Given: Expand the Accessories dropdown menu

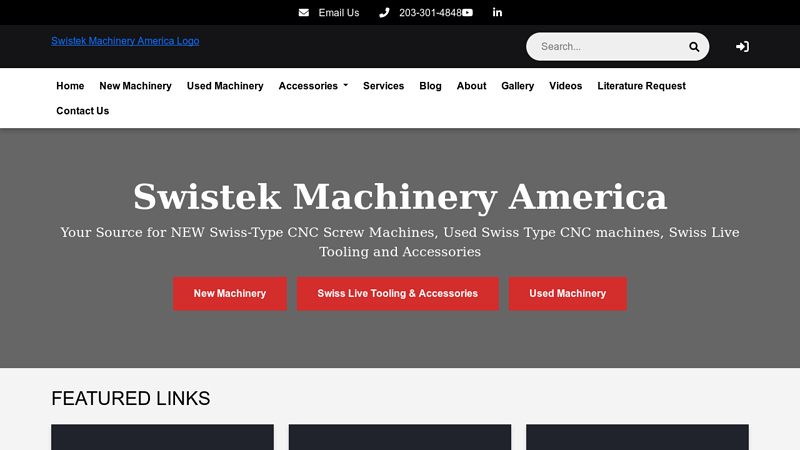Looking at the screenshot, I should (x=313, y=86).
